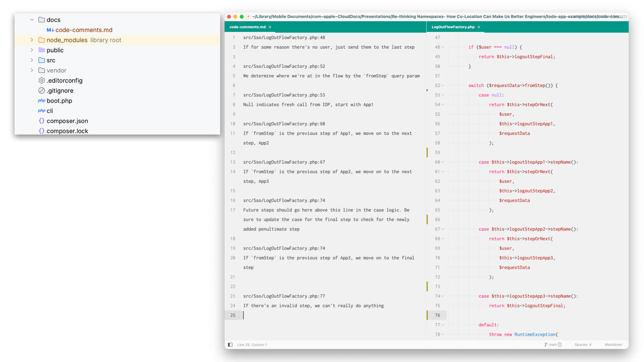This screenshot has height=362, width=644.
Task: Click the php icon beside cli
Action: point(42,111)
